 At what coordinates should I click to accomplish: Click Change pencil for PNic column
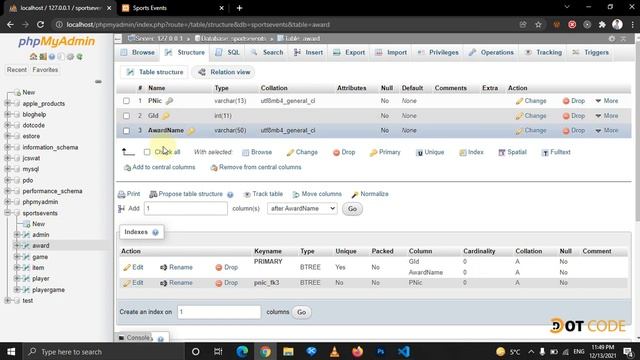(519, 101)
